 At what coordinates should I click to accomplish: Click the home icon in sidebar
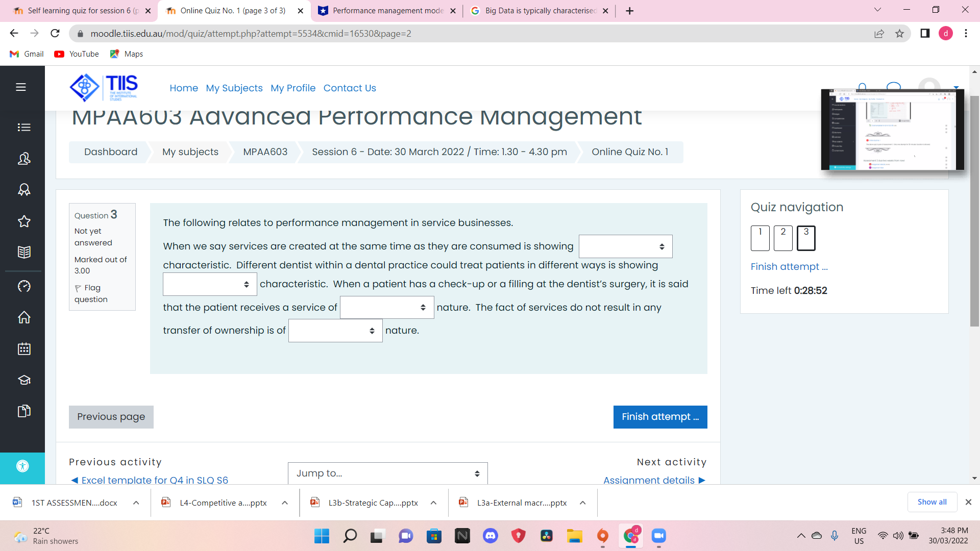coord(24,317)
